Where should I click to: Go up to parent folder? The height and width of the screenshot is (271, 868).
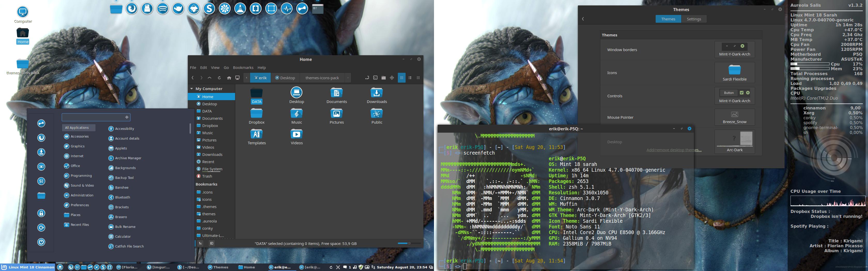210,78
